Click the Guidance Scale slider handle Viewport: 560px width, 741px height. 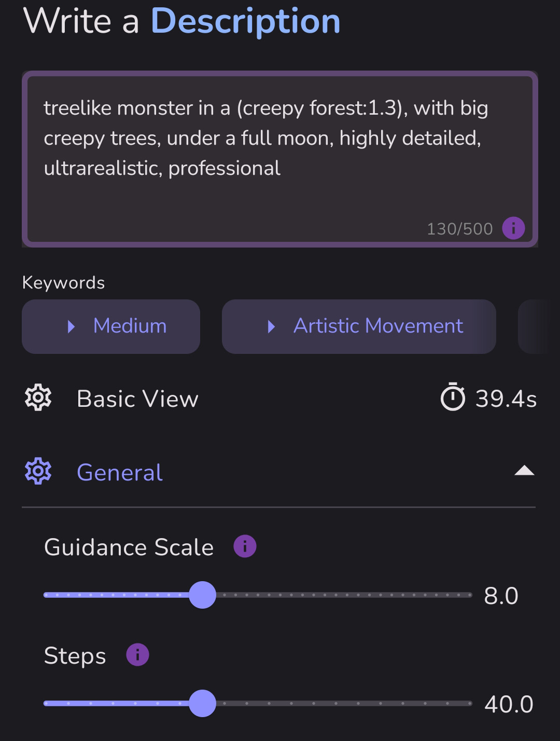point(202,595)
